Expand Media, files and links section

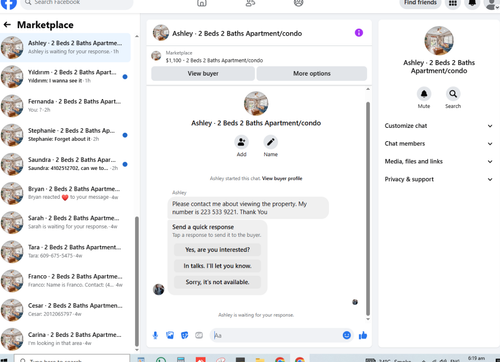coord(439,161)
